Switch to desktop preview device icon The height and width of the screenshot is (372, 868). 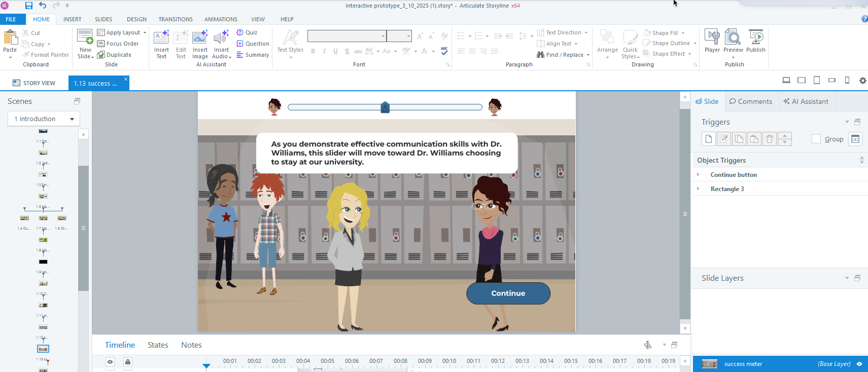[x=786, y=80]
